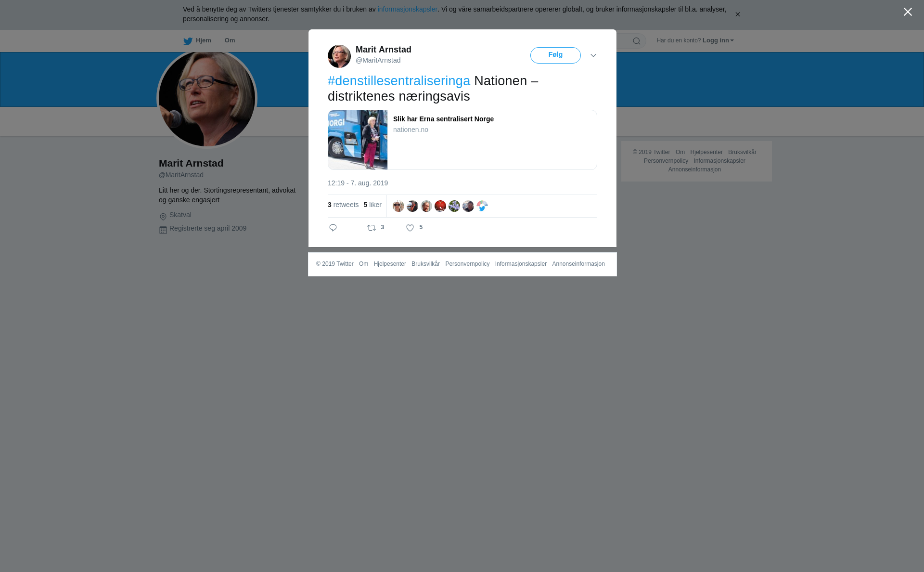Show the list of 5 liker

point(372,205)
